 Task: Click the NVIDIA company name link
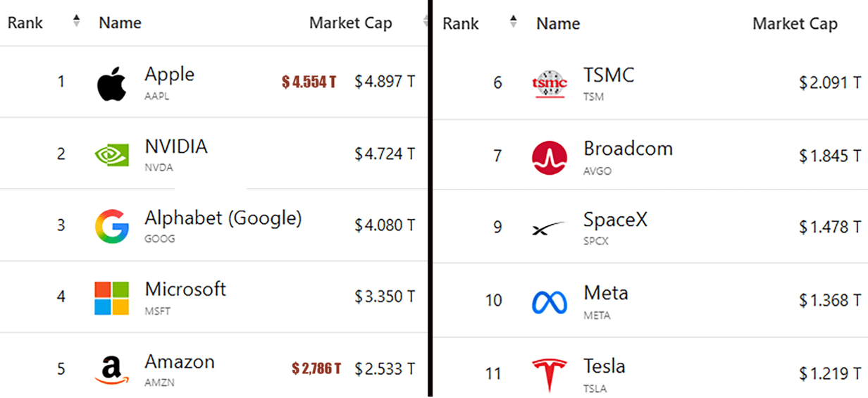point(176,147)
